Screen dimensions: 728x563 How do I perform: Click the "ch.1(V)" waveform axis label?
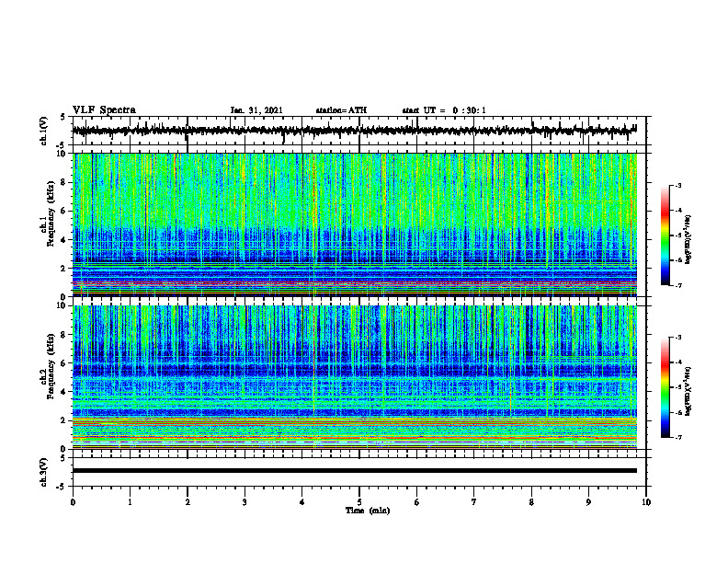[44, 131]
